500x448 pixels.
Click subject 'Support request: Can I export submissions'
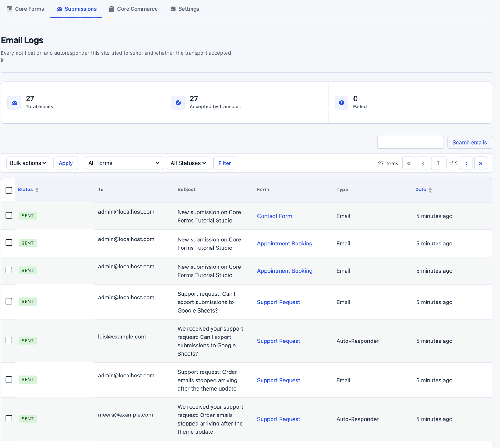click(207, 302)
